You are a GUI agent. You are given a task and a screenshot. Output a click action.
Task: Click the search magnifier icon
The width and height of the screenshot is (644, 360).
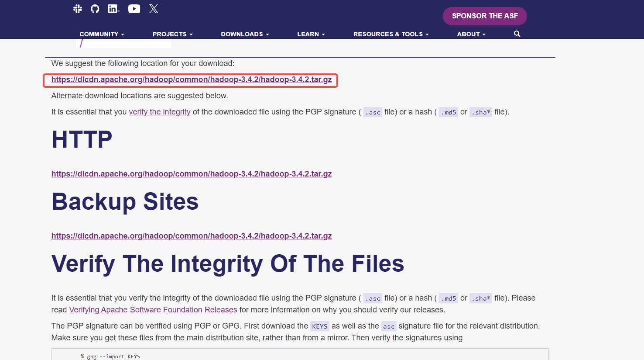pyautogui.click(x=517, y=34)
